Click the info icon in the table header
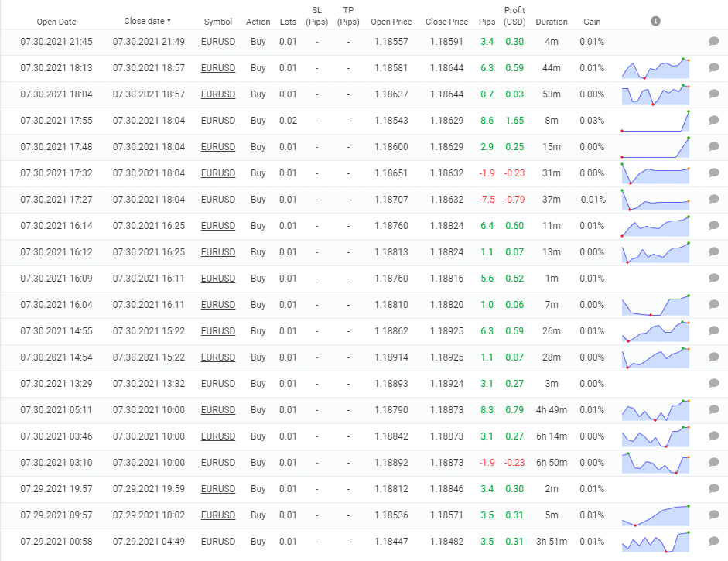 pos(655,21)
